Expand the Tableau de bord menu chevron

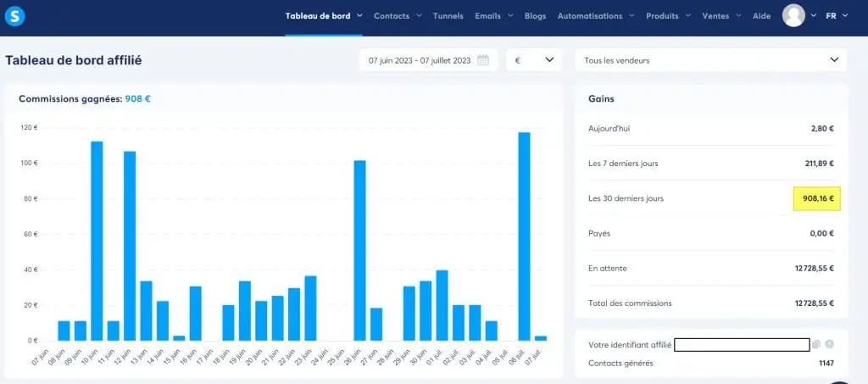point(359,15)
